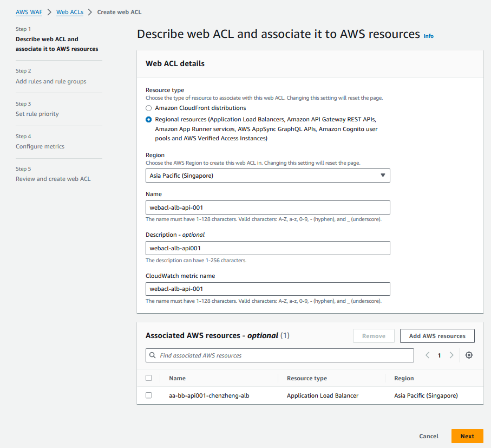The image size is (491, 448).
Task: Click the Region dropdown arrow
Action: [x=383, y=176]
